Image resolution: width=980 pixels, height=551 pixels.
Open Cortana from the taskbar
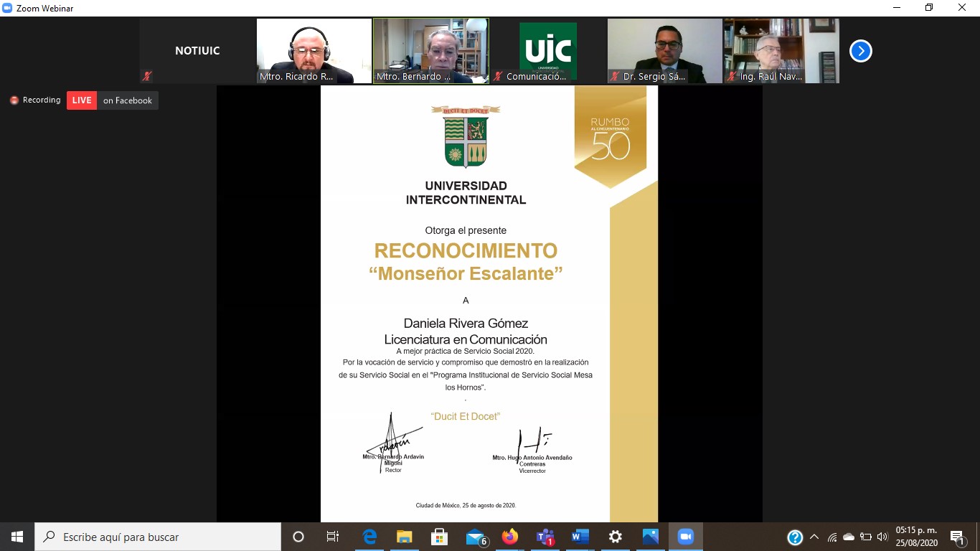click(x=298, y=537)
